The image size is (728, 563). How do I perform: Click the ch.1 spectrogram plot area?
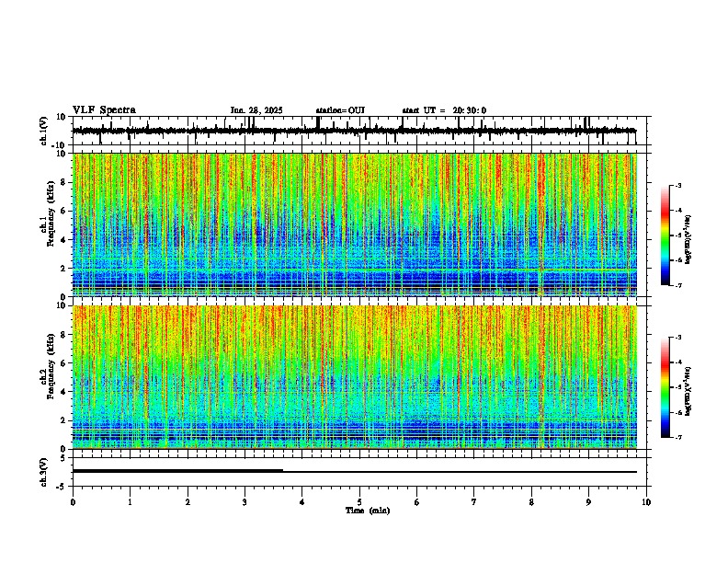355,224
